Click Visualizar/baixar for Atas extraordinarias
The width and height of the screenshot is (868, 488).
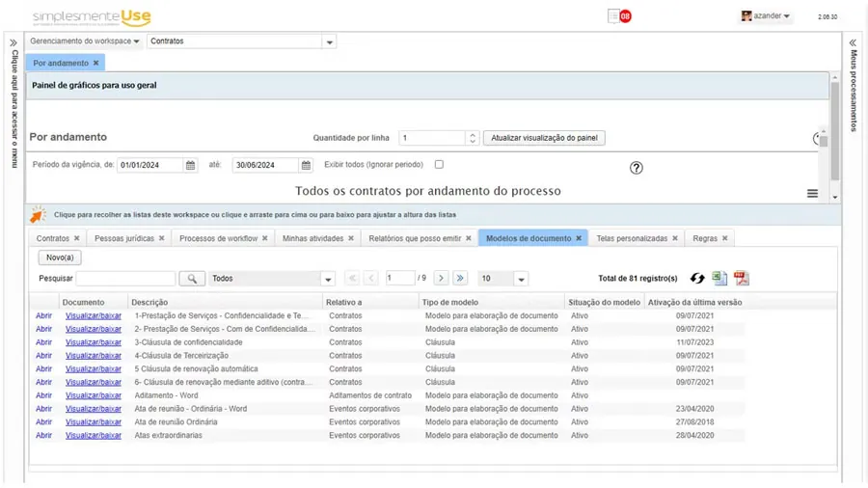coord(93,435)
